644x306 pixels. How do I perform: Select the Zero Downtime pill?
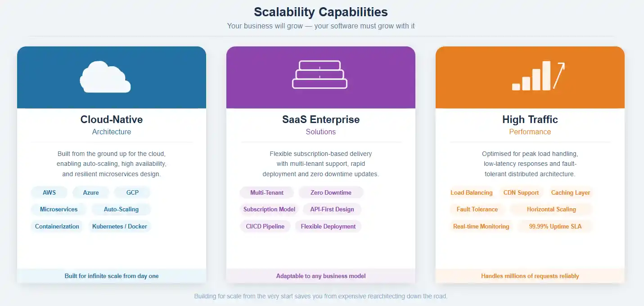331,192
